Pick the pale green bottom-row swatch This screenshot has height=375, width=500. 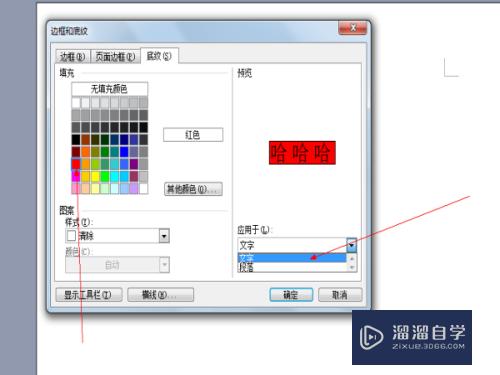[105, 188]
